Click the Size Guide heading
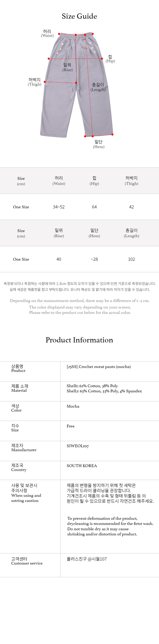The height and width of the screenshot is (644, 159). [x=79, y=16]
